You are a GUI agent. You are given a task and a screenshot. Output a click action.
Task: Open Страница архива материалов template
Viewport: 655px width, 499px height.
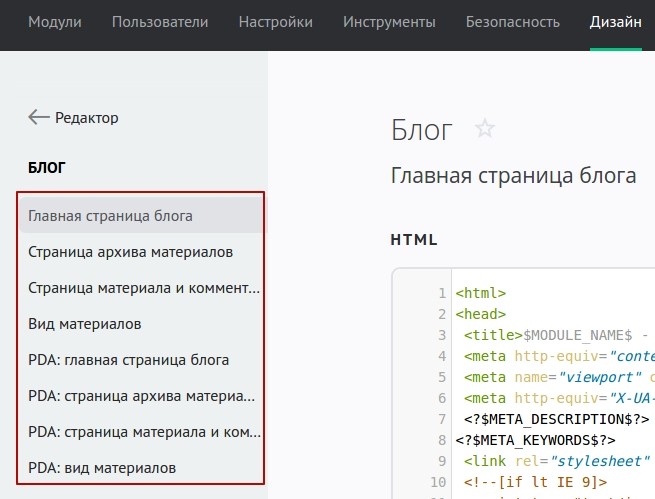[x=130, y=252]
